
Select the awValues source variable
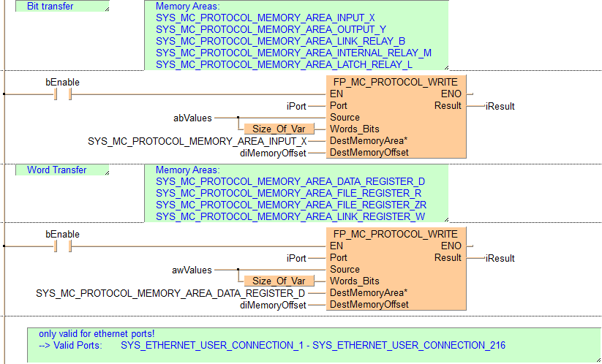pyautogui.click(x=192, y=270)
